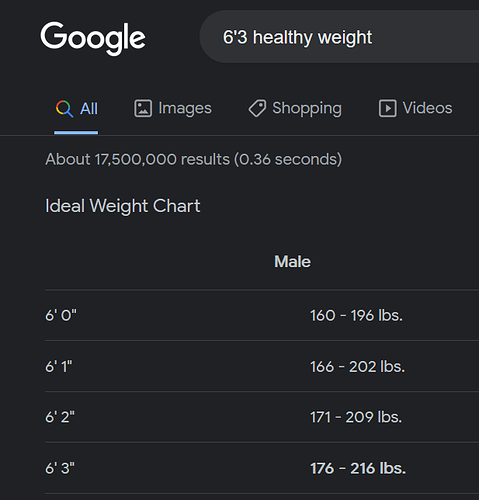The height and width of the screenshot is (500, 479).
Task: Switch to the Shopping tab
Action: pyautogui.click(x=295, y=108)
